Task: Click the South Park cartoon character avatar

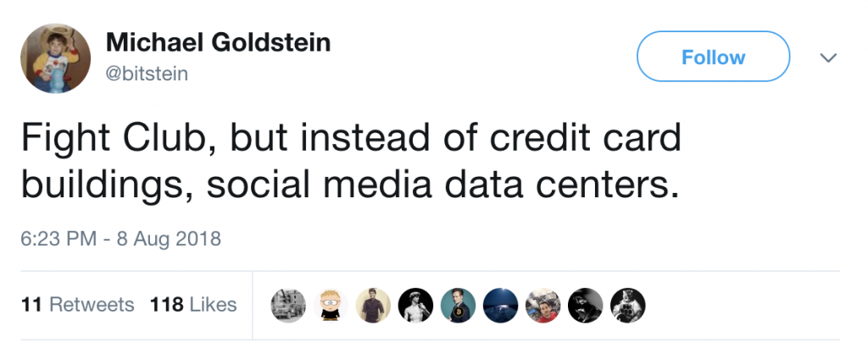Action: (x=331, y=305)
